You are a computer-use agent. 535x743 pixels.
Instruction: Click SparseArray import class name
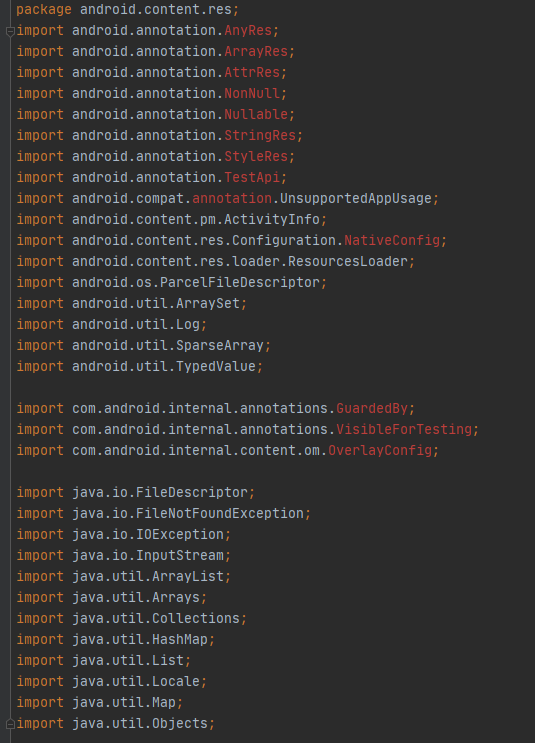220,345
